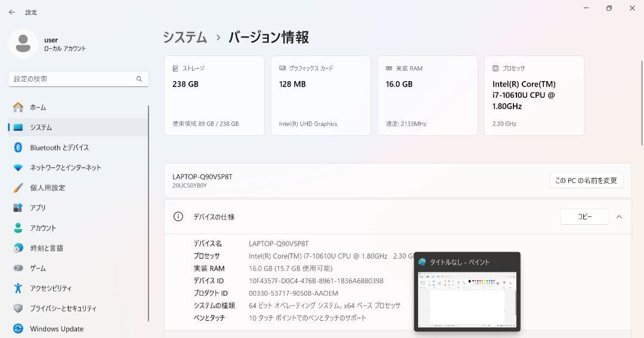Click the Bluetooth icon in sidebar
Viewport: 644px width, 338px height.
point(18,147)
